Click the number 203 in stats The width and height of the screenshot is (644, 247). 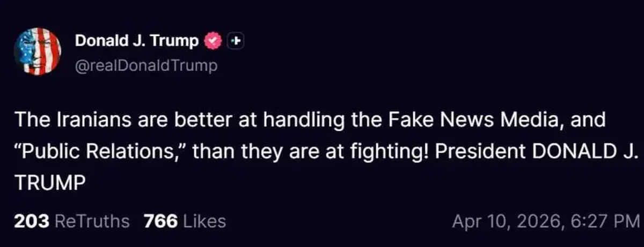click(x=32, y=221)
